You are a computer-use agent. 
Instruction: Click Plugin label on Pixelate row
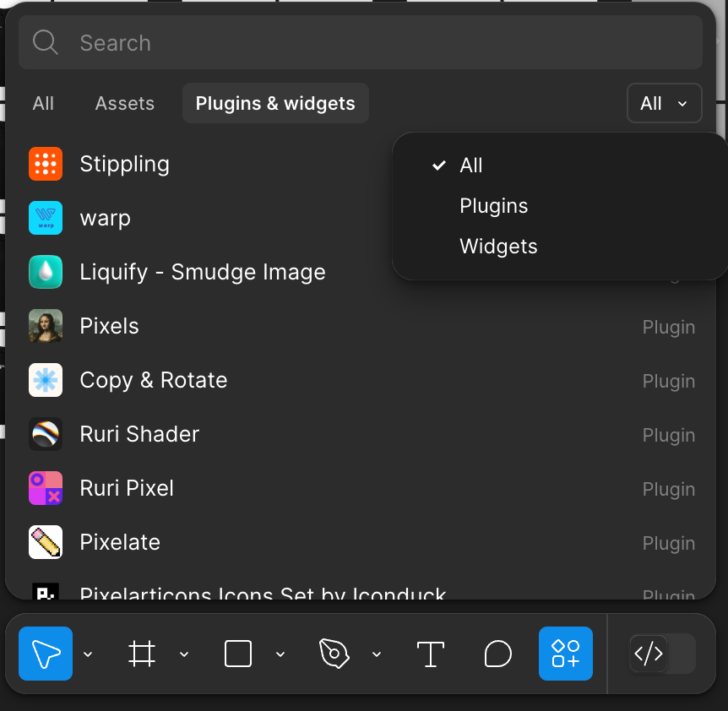click(x=669, y=544)
